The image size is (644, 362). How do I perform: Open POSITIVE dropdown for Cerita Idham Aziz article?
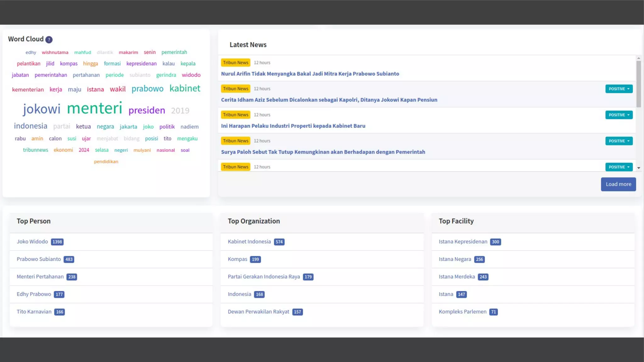(619, 89)
